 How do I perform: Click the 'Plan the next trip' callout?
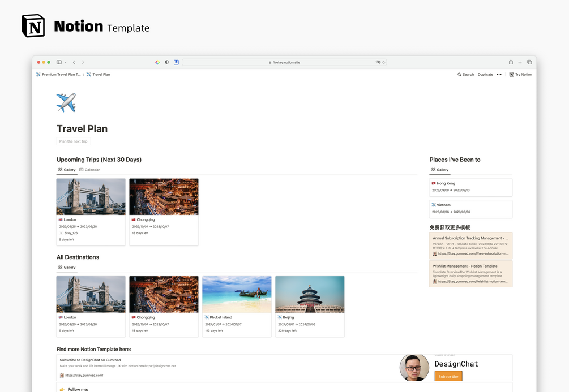coord(73,141)
